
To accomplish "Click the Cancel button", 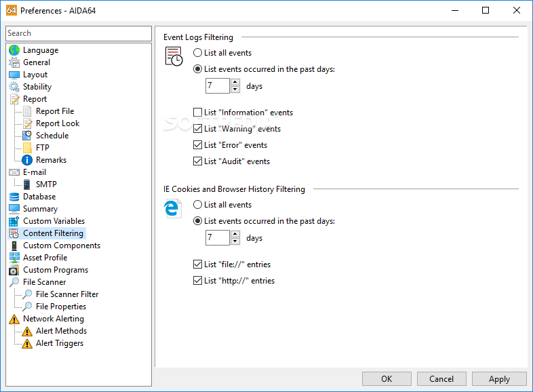I will (x=441, y=378).
